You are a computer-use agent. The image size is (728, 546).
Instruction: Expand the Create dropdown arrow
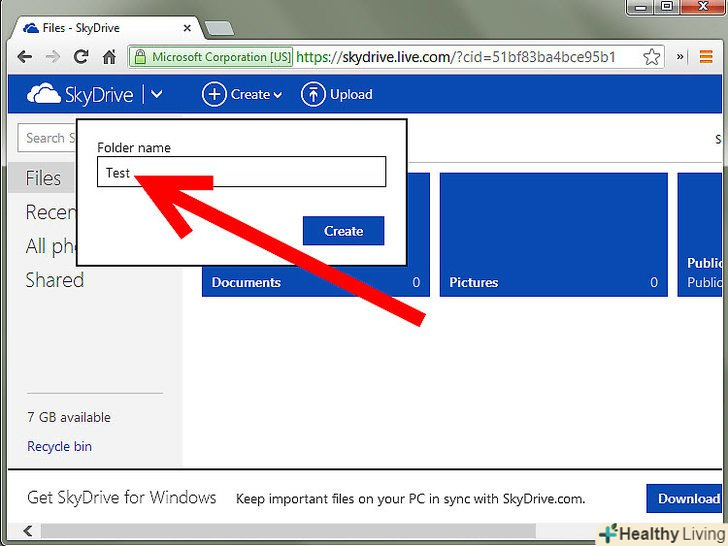pyautogui.click(x=278, y=95)
